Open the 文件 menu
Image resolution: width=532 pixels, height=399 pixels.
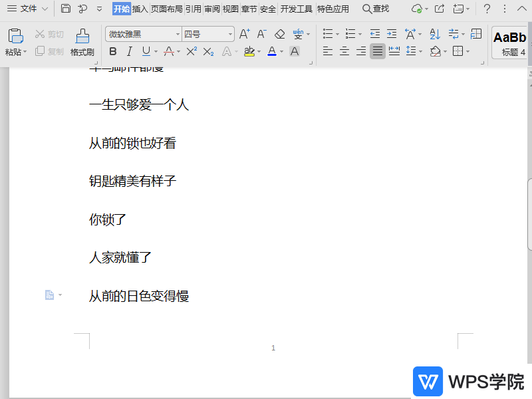(x=29, y=9)
